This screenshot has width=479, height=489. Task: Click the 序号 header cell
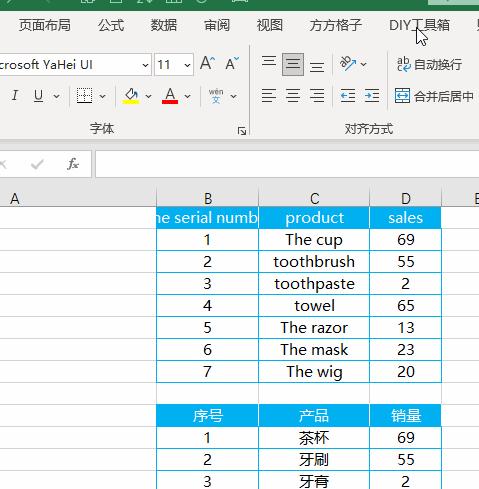(x=207, y=416)
